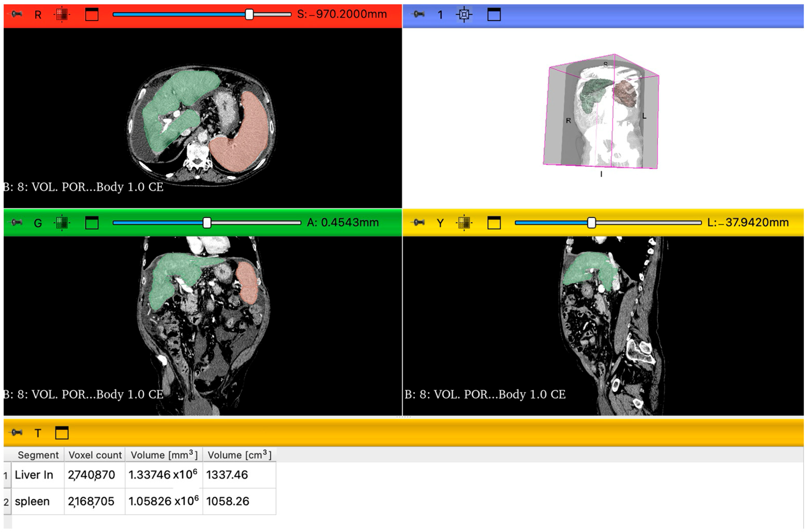Maximize the table view panel

62,432
